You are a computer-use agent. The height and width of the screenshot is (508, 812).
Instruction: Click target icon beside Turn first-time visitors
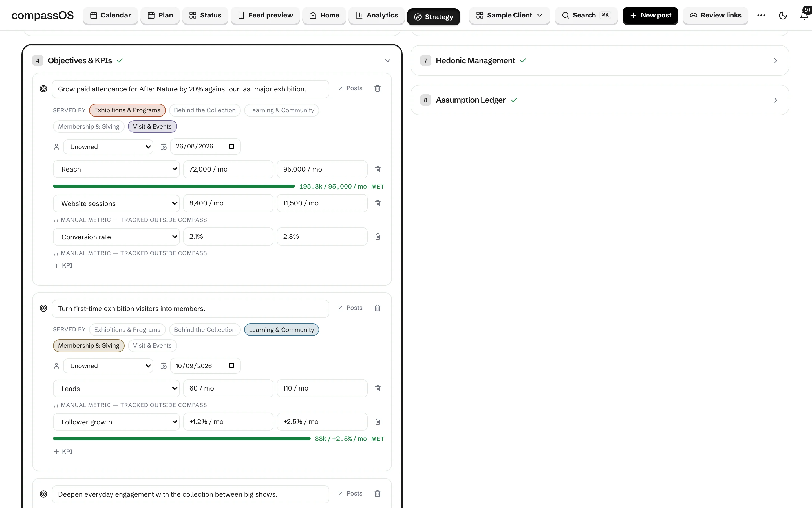point(43,308)
